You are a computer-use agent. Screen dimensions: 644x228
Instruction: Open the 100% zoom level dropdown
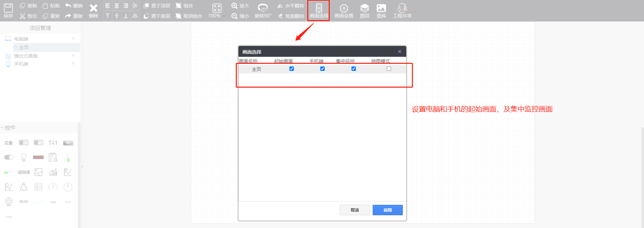point(217,16)
